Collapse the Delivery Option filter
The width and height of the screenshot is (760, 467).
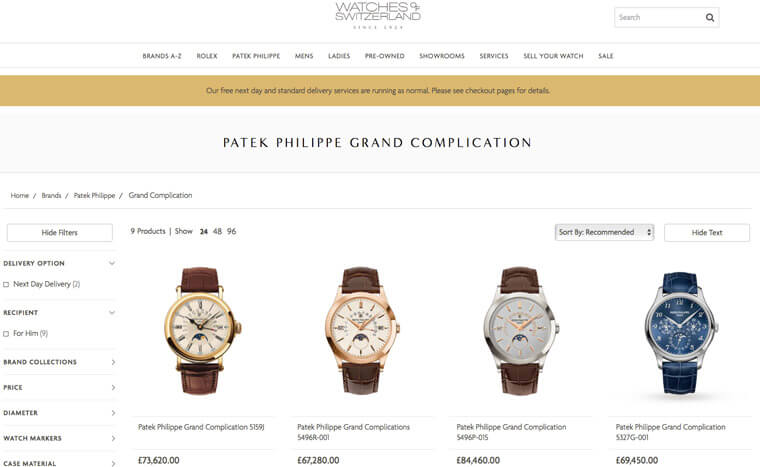(x=112, y=263)
